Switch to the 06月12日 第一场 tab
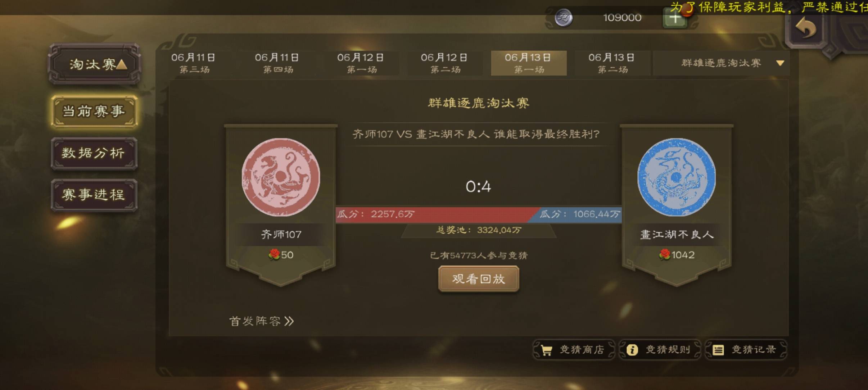The image size is (868, 390). [361, 63]
